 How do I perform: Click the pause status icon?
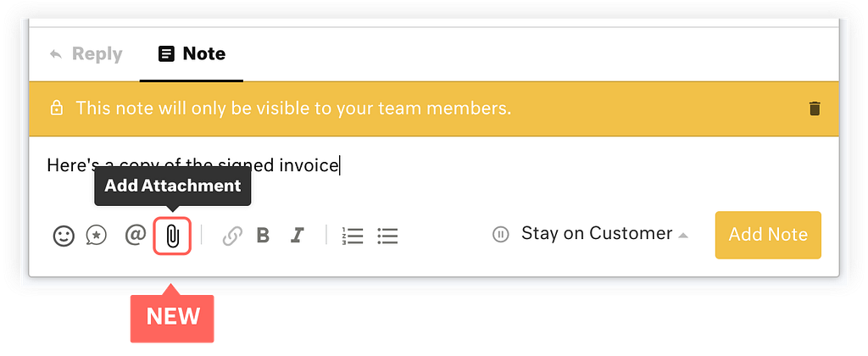[x=500, y=235]
